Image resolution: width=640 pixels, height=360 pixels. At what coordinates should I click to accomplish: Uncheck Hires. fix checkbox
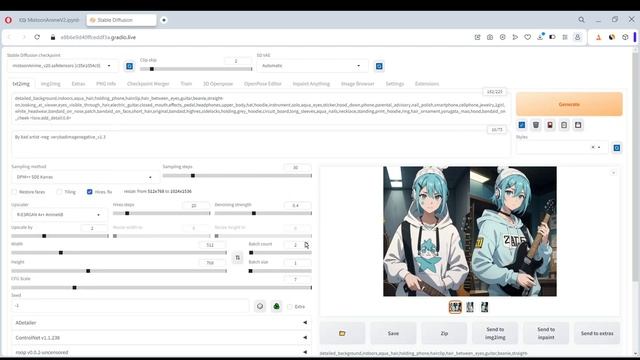pyautogui.click(x=89, y=192)
